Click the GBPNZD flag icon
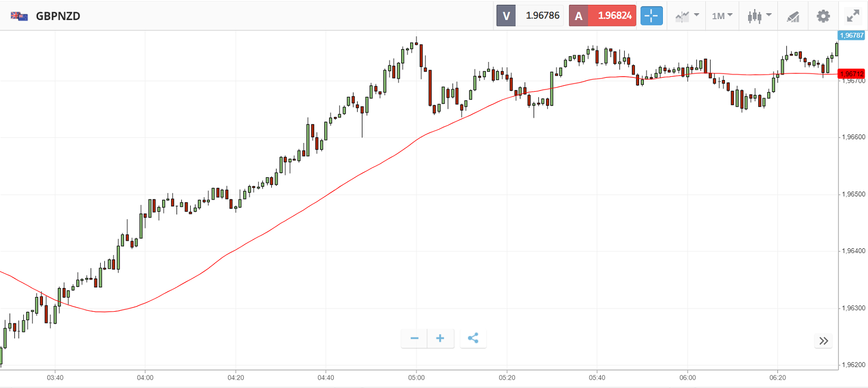The width and height of the screenshot is (868, 388). [x=20, y=16]
